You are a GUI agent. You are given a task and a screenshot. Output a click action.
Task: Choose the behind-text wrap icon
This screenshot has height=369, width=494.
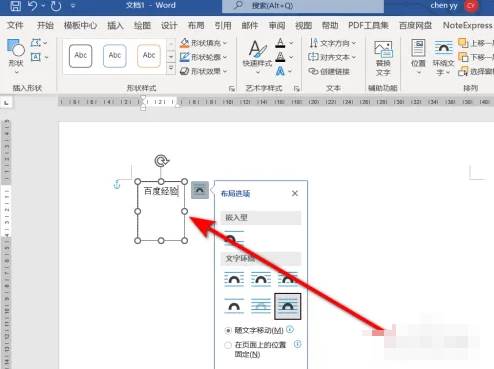(x=261, y=306)
